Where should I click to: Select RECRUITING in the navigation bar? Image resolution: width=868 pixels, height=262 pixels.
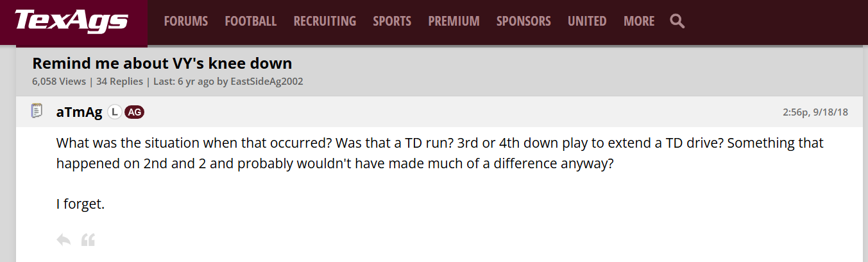(x=325, y=21)
